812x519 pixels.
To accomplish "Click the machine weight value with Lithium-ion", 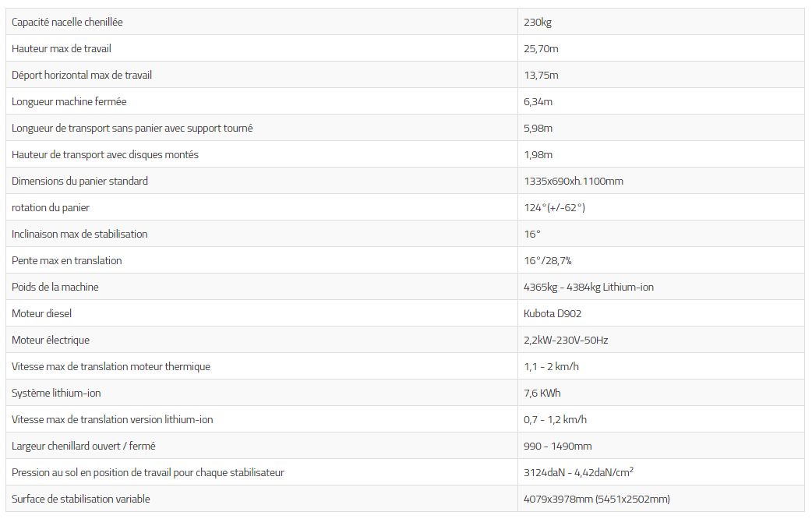I will pyautogui.click(x=588, y=287).
